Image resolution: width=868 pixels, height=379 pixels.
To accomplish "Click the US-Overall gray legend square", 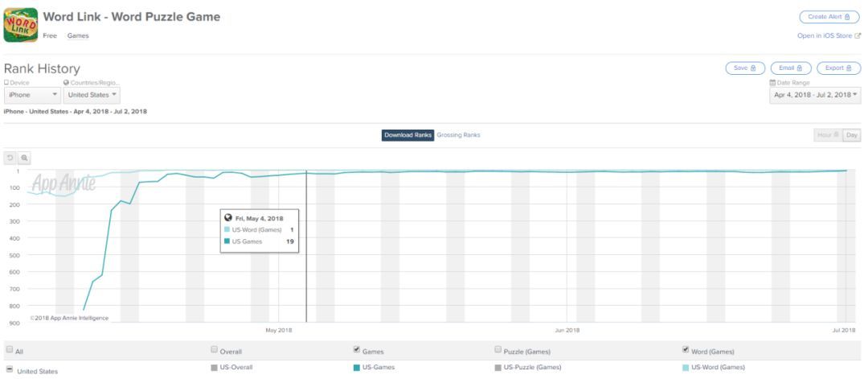I will pos(214,368).
